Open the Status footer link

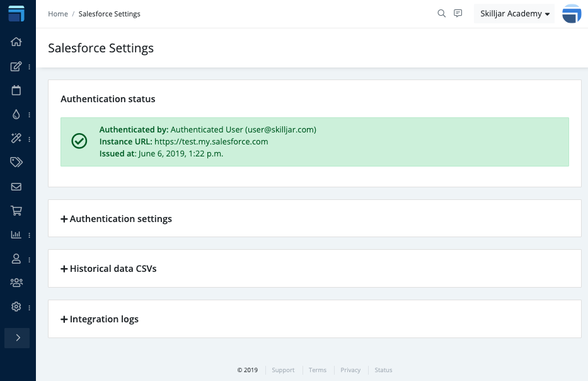pyautogui.click(x=383, y=370)
